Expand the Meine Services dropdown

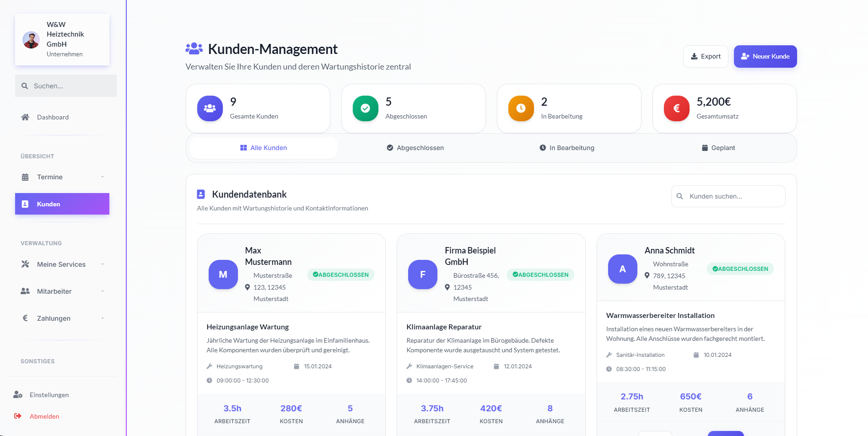pos(102,264)
